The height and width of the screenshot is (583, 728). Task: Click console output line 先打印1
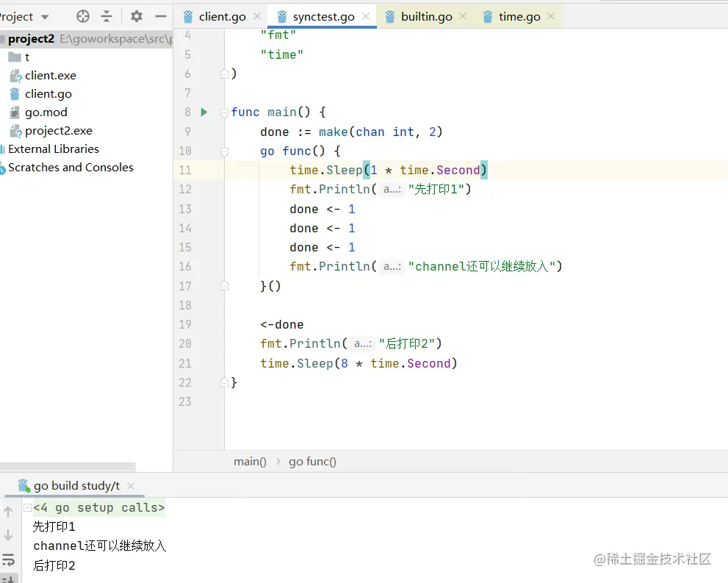(x=54, y=526)
